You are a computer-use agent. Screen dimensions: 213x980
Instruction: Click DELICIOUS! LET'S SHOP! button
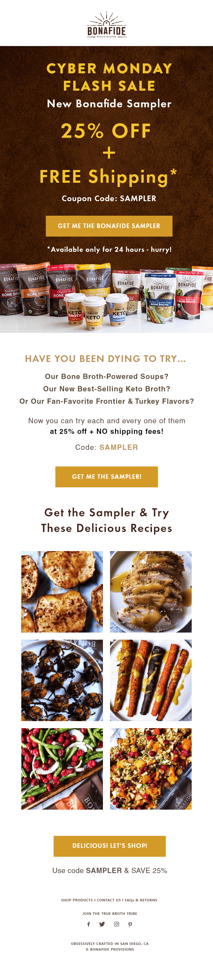pyautogui.click(x=110, y=846)
